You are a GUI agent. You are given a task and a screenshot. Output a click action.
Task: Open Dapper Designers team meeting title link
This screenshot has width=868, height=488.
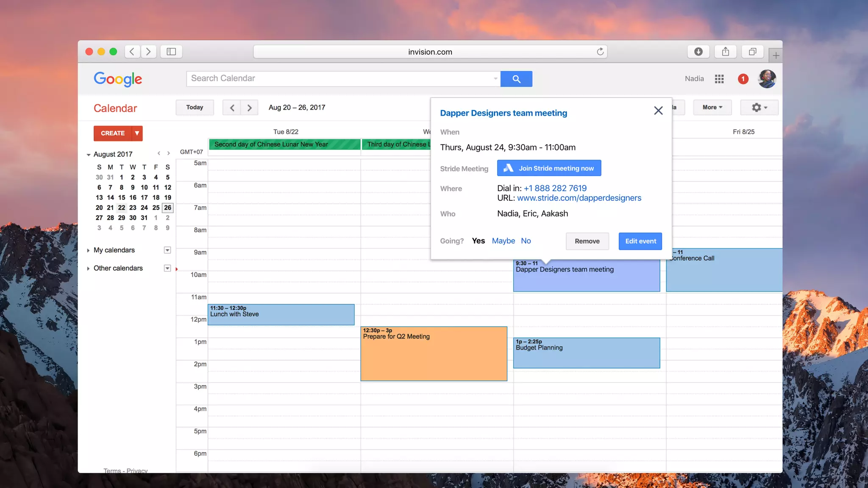[x=504, y=113]
